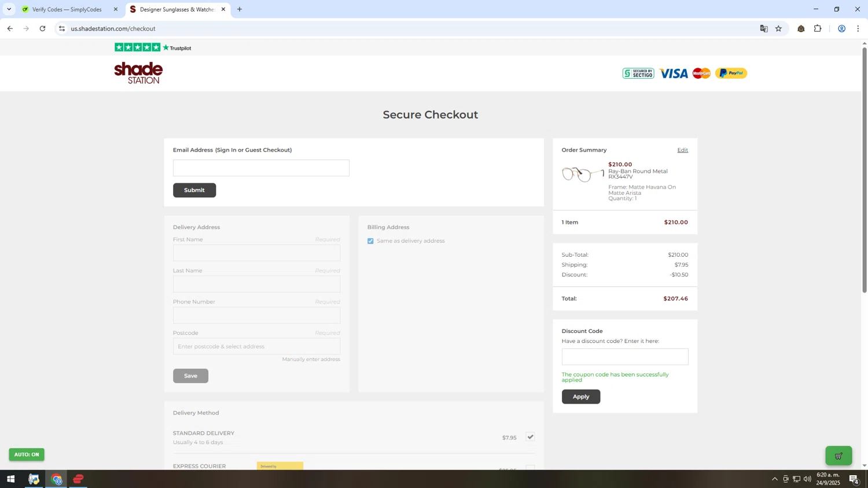Open Chrome from the taskbar
The image size is (868, 488).
pyautogui.click(x=56, y=479)
